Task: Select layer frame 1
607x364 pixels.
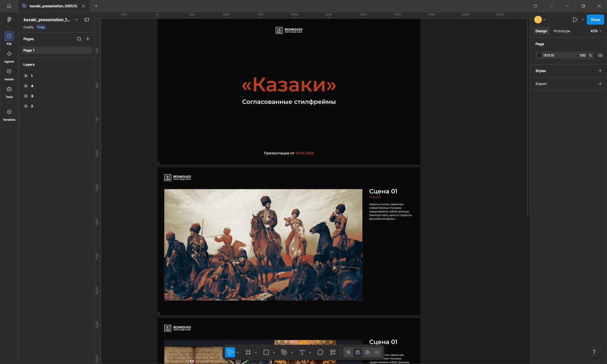Action: pyautogui.click(x=56, y=76)
